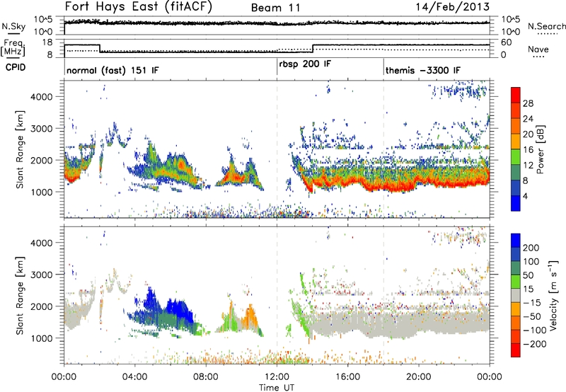566x392 pixels.
Task: Click the orange velocity patch near 10:30
Action: (250, 318)
